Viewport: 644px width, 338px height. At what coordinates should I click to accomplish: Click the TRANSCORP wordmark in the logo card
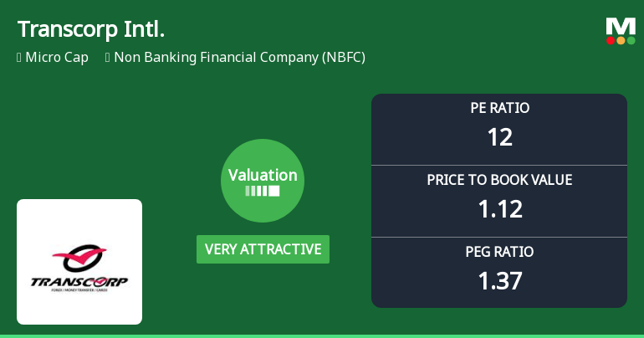[x=79, y=281]
